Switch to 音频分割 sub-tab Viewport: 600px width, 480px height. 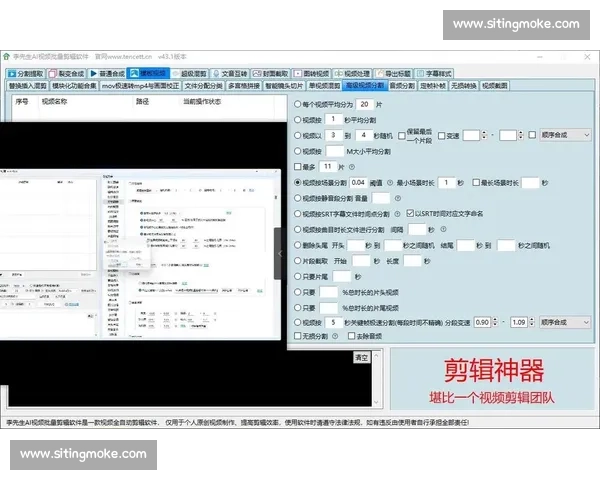[x=402, y=86]
